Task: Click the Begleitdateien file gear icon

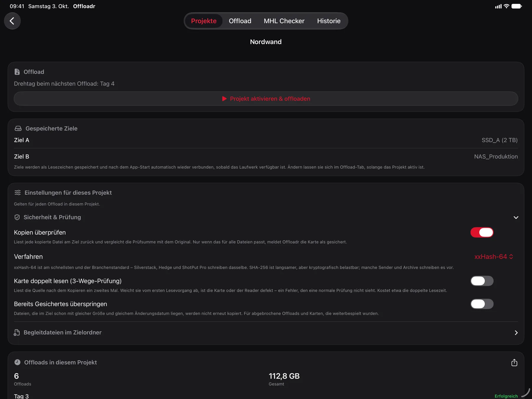Action: 17,332
